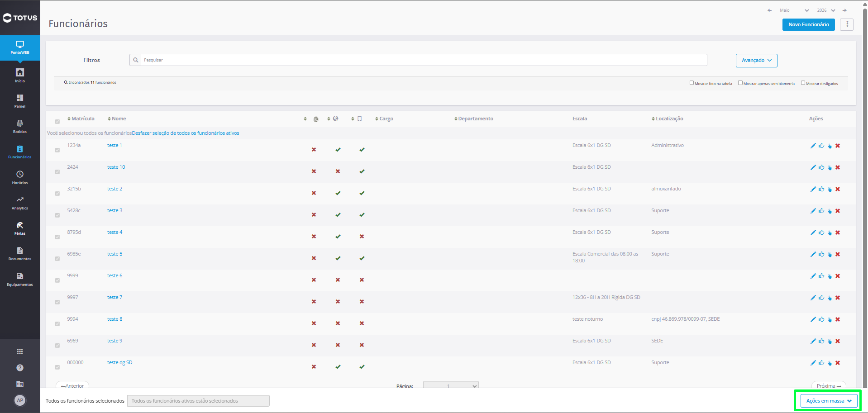
Task: Click the thumbs-up icon for teste 10
Action: (821, 167)
